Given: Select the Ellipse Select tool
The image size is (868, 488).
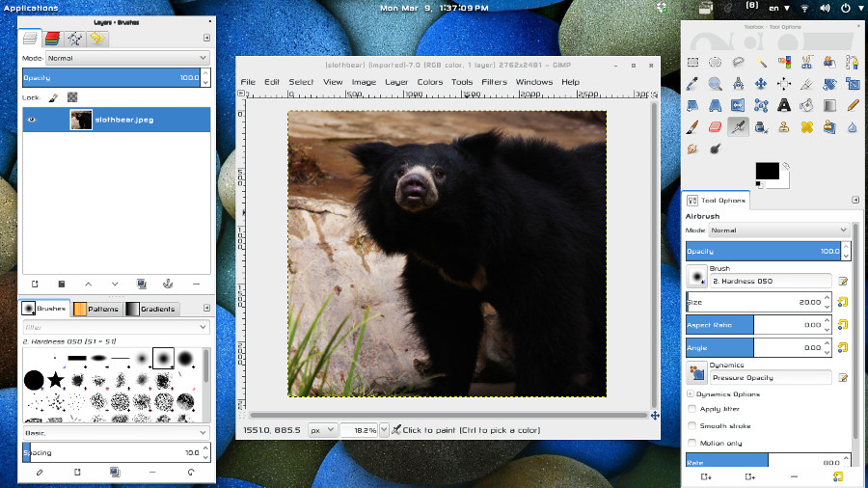Looking at the screenshot, I should (x=716, y=62).
